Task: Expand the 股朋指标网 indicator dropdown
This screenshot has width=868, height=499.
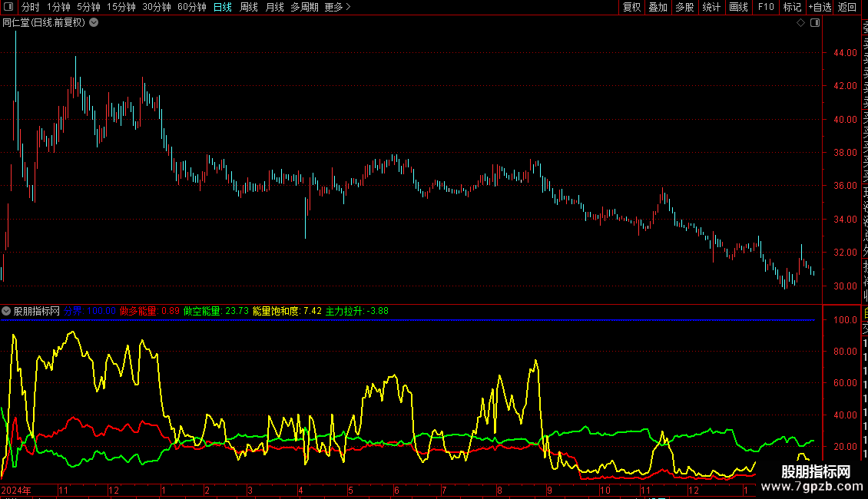Action: (7, 312)
